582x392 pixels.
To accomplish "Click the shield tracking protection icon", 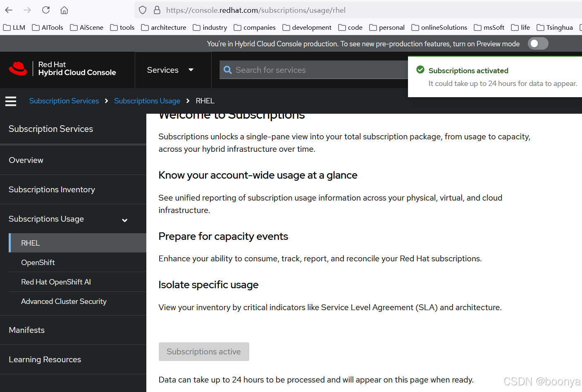I will click(x=143, y=10).
